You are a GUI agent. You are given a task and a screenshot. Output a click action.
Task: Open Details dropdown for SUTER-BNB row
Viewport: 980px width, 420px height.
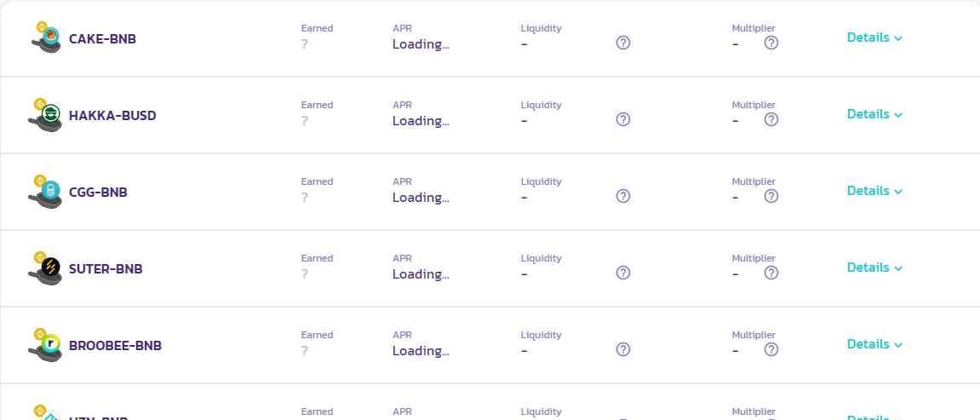tap(874, 268)
